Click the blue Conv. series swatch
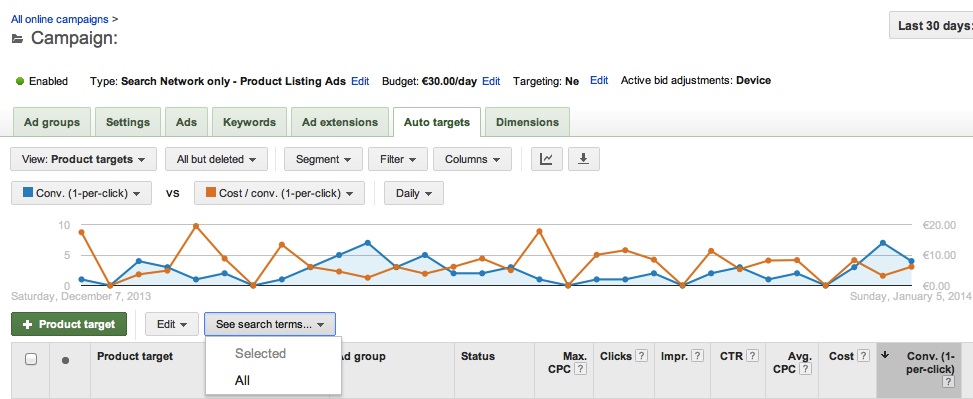 click(27, 192)
